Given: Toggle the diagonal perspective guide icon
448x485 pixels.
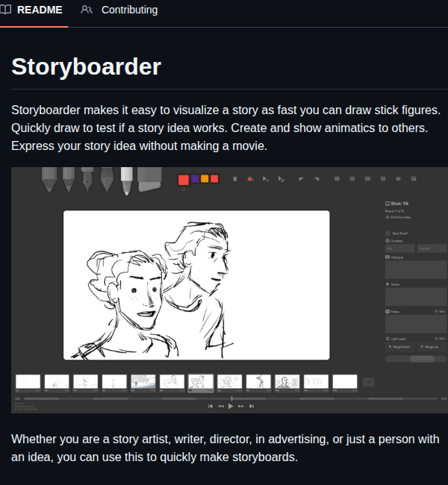Looking at the screenshot, I should click(383, 179).
